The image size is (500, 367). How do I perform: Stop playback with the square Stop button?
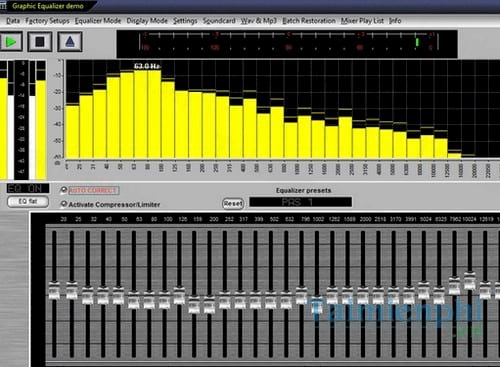click(40, 42)
